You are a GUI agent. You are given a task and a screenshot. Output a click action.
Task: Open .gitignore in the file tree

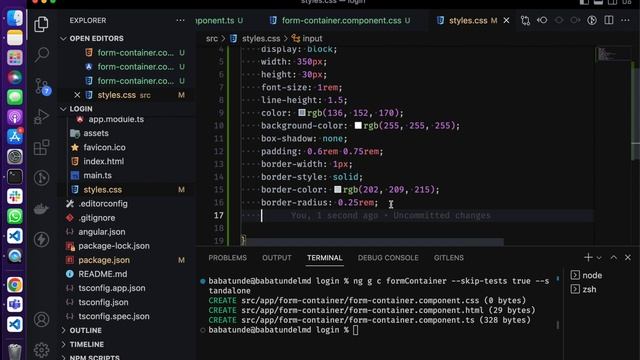click(97, 218)
